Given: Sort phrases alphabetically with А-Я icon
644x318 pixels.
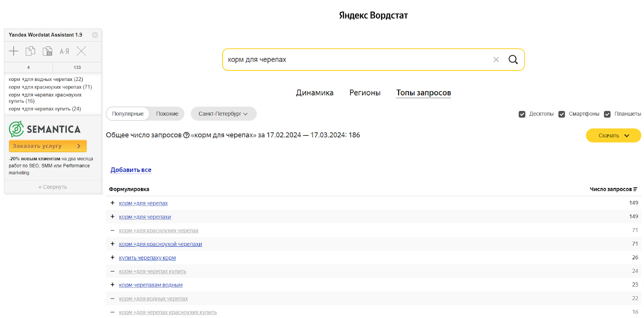Looking at the screenshot, I should [64, 51].
